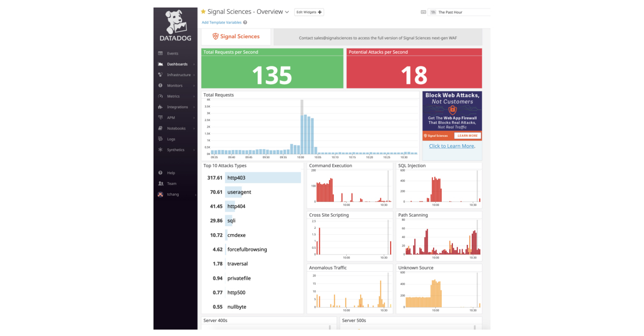Open the Synthetics menu label

[175, 150]
